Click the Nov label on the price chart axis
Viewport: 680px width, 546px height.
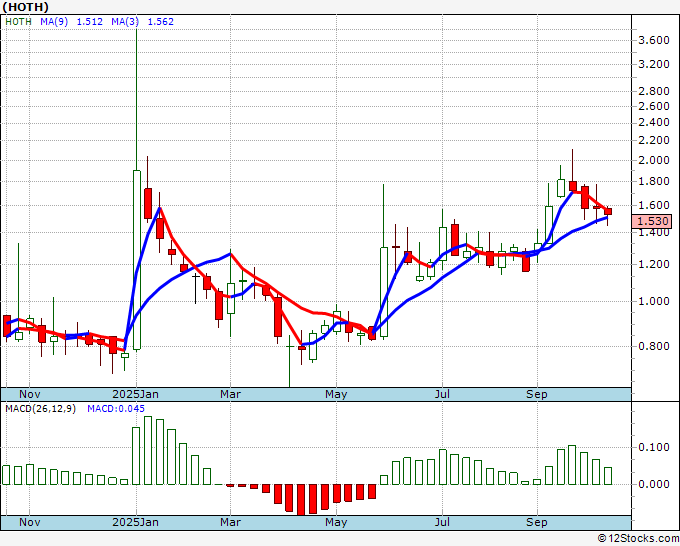point(31,394)
